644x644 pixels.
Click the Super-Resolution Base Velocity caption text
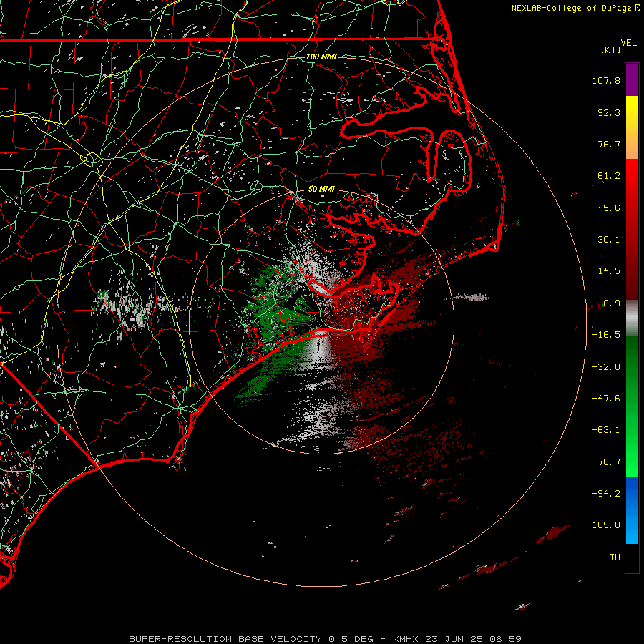tap(326, 639)
